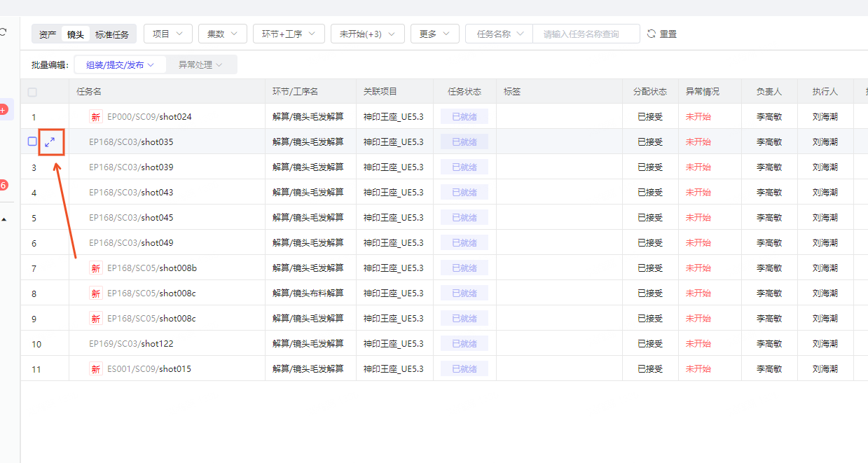868x463 pixels.
Task: Click the expand arrows icon on shot035 row
Action: pyautogui.click(x=50, y=141)
